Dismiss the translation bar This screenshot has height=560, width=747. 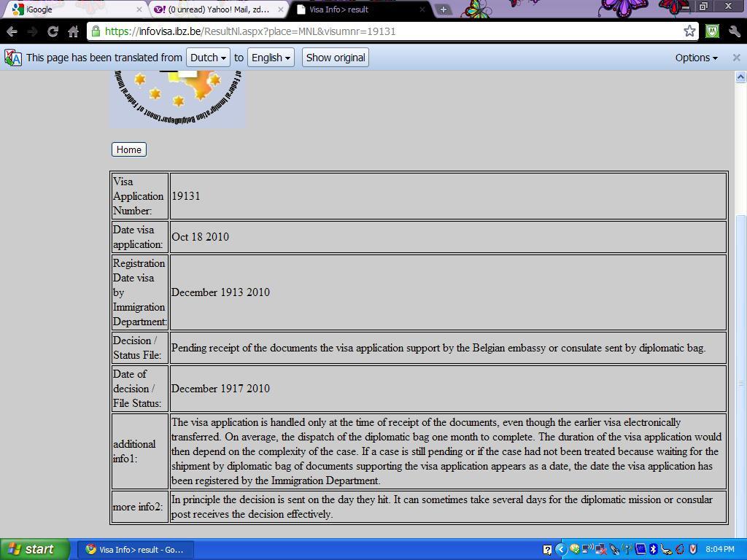pyautogui.click(x=737, y=58)
